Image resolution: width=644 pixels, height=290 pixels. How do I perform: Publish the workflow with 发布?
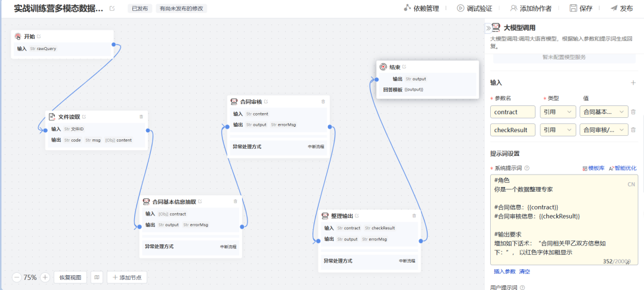tap(621, 8)
